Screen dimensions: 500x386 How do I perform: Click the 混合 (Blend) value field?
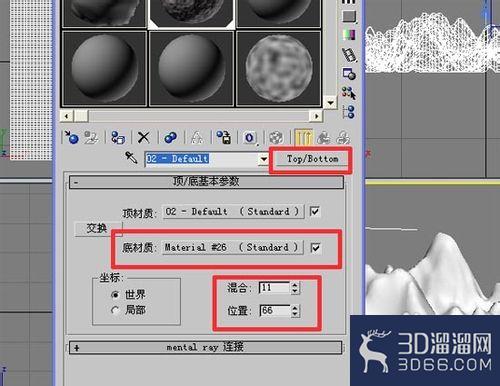coord(275,288)
